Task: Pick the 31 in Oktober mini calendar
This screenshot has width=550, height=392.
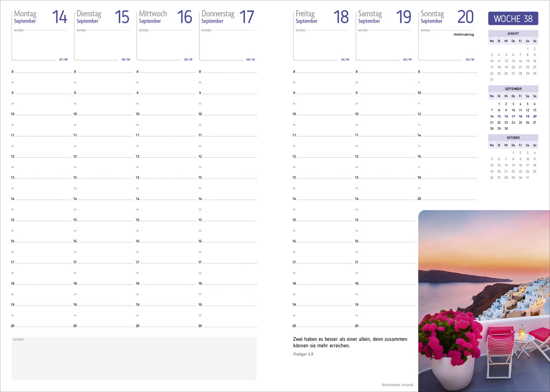Action: tap(527, 178)
